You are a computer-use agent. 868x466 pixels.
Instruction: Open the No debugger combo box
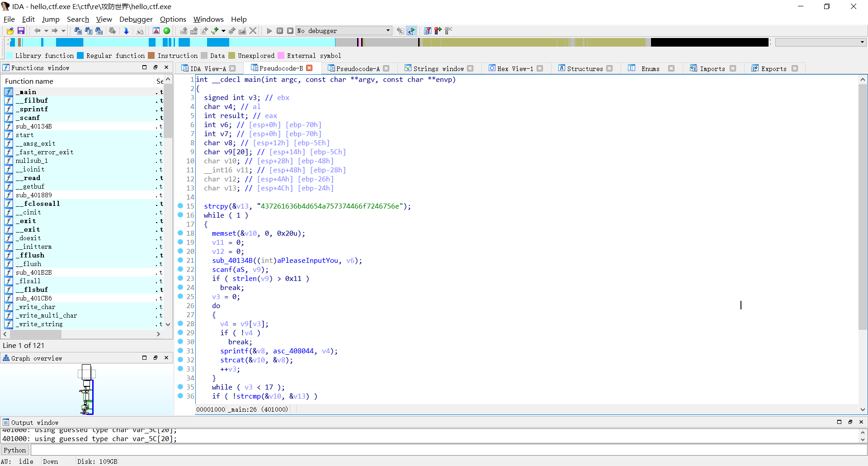tap(344, 31)
